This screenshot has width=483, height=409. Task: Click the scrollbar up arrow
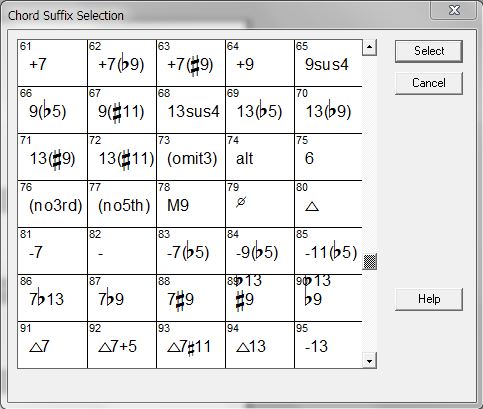point(369,47)
